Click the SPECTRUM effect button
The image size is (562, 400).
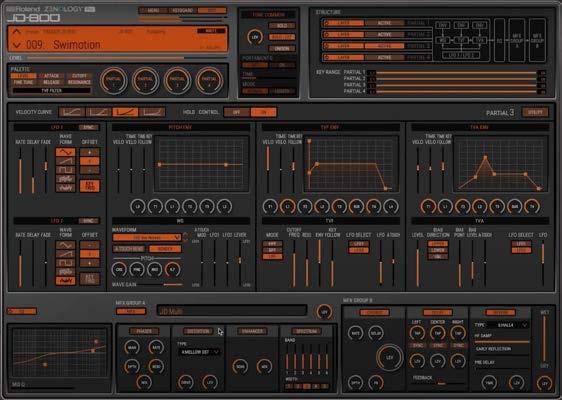(306, 331)
